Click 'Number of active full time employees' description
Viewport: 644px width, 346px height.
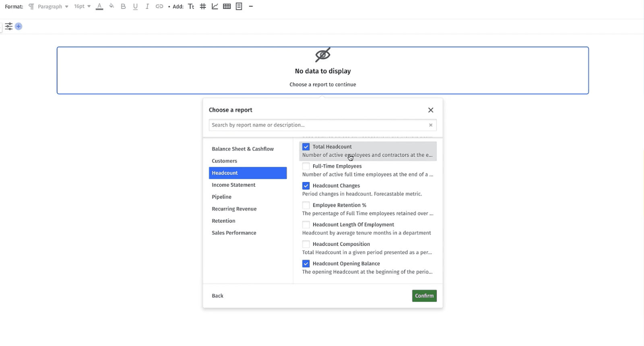pyautogui.click(x=367, y=175)
